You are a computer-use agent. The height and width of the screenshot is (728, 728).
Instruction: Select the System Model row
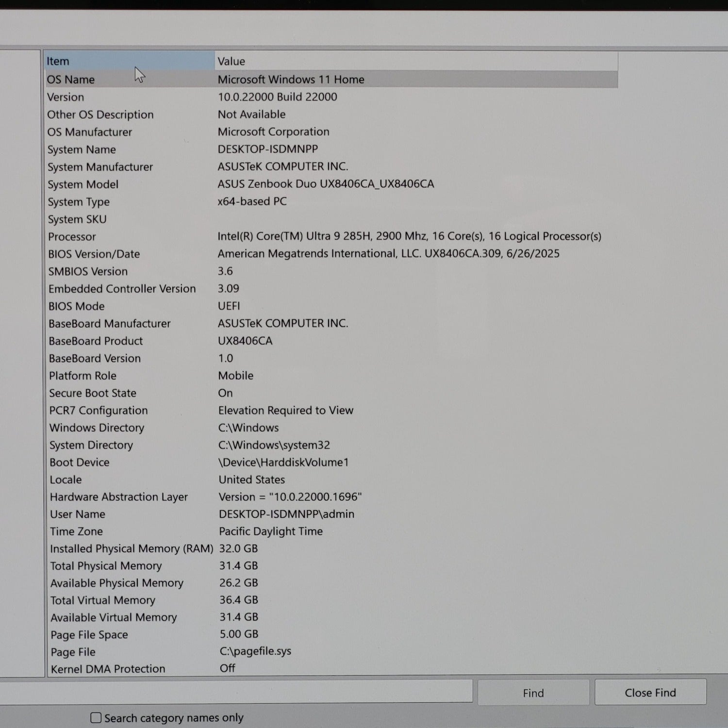coord(83,184)
